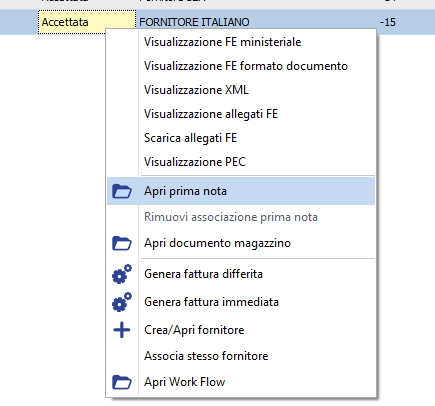Click folder icon beside Apri prima nota

point(122,191)
